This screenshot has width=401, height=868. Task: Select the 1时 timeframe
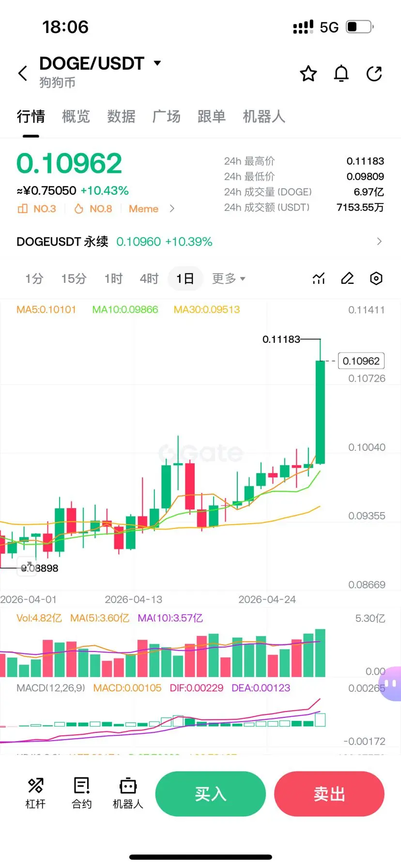coord(113,279)
